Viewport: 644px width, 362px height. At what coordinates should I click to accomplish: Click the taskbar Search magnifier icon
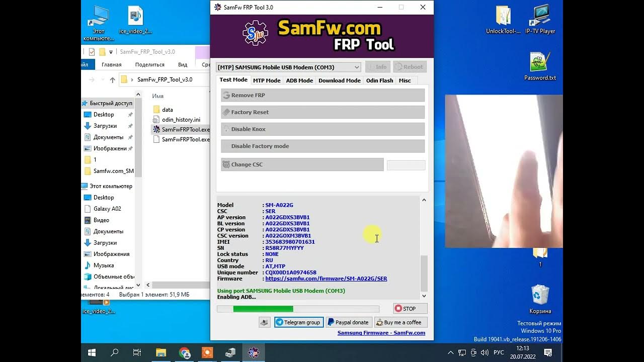click(115, 352)
